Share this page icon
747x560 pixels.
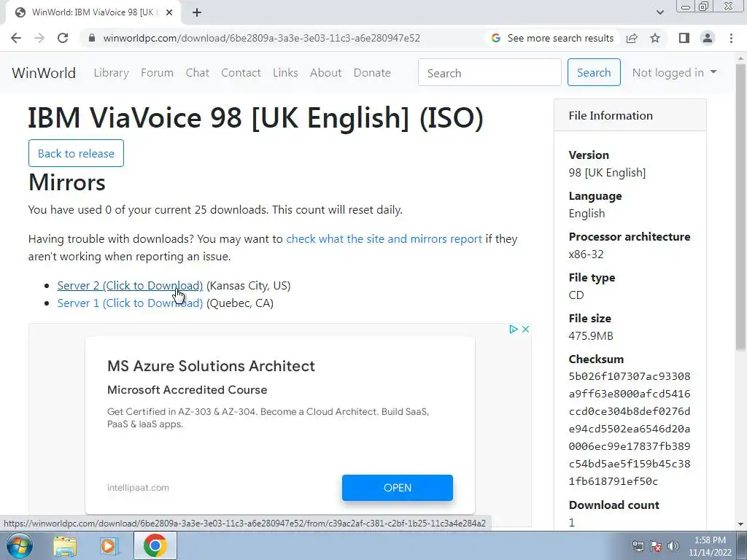pyautogui.click(x=632, y=38)
